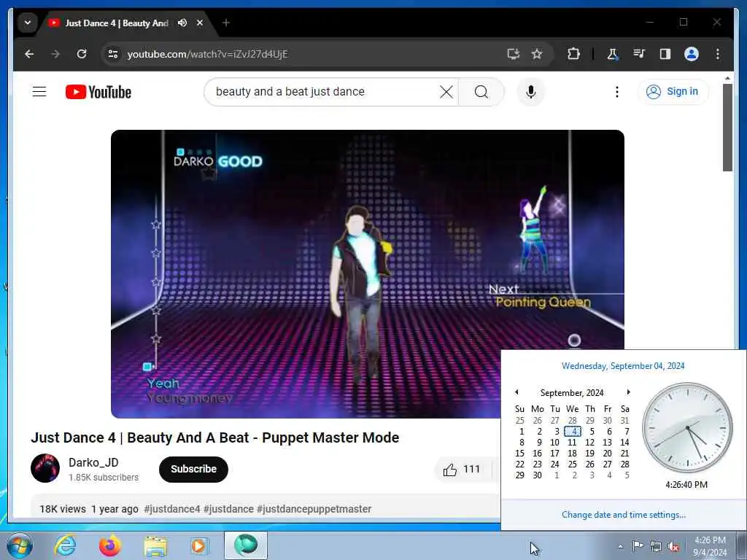Viewport: 747px width, 560px height.
Task: Open YouTube settings three-dot menu
Action: (x=617, y=91)
